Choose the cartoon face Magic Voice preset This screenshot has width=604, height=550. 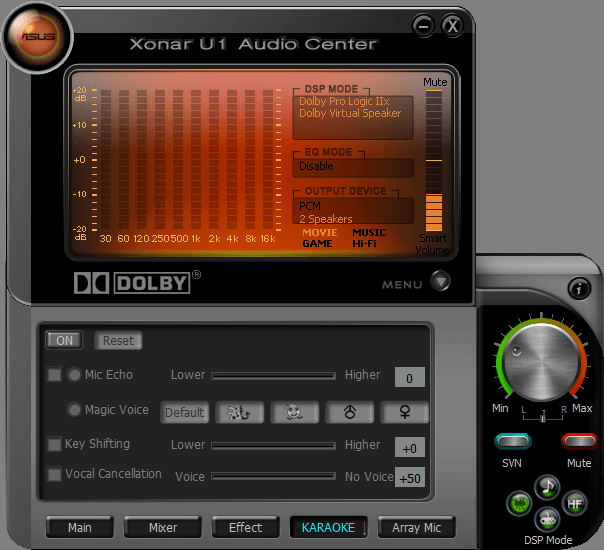click(294, 412)
